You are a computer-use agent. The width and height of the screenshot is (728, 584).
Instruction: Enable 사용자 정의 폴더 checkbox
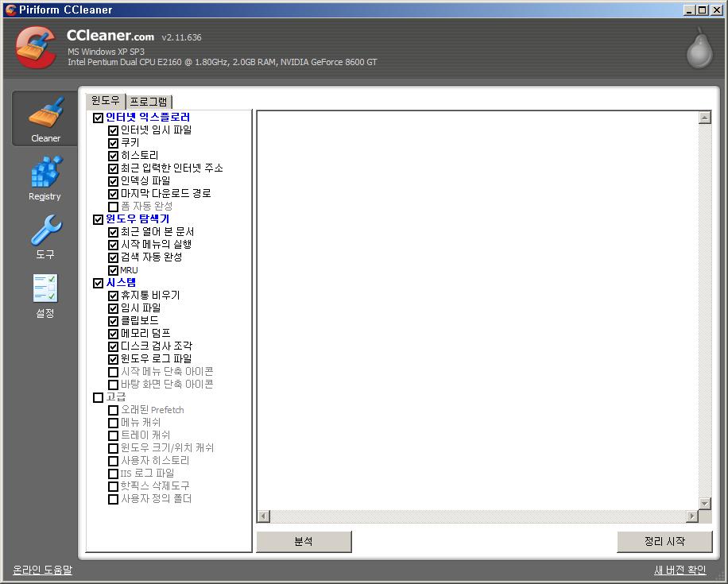(113, 499)
